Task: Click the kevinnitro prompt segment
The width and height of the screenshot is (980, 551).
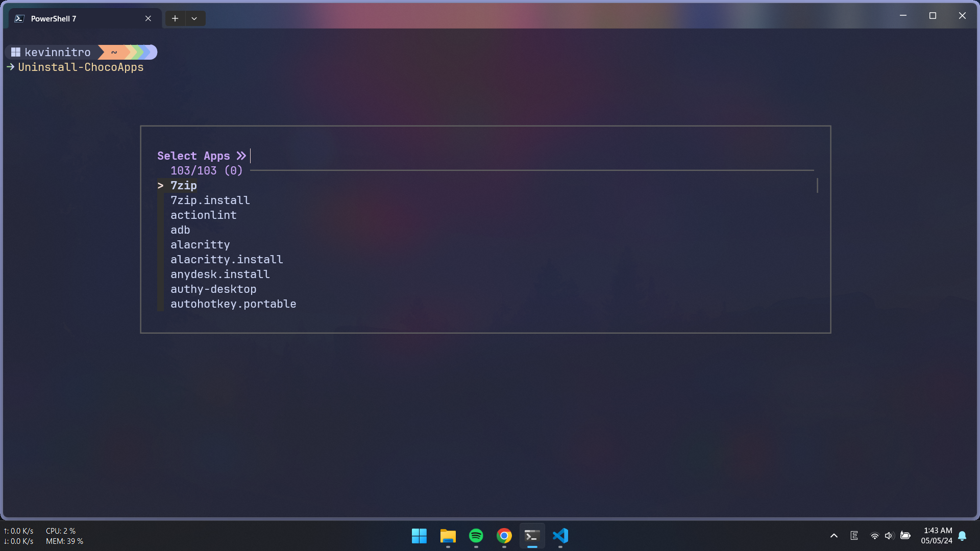Action: (x=52, y=52)
